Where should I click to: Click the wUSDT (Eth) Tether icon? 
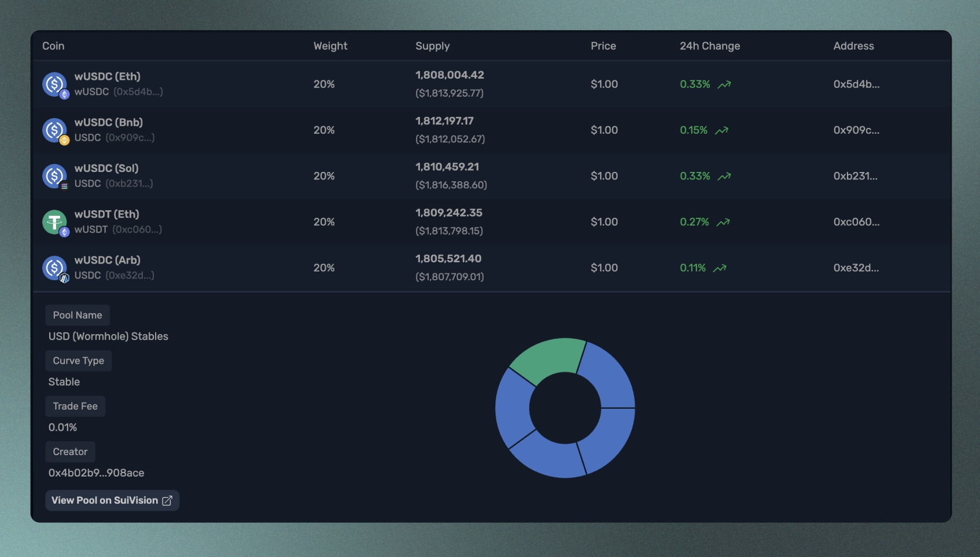click(x=55, y=222)
